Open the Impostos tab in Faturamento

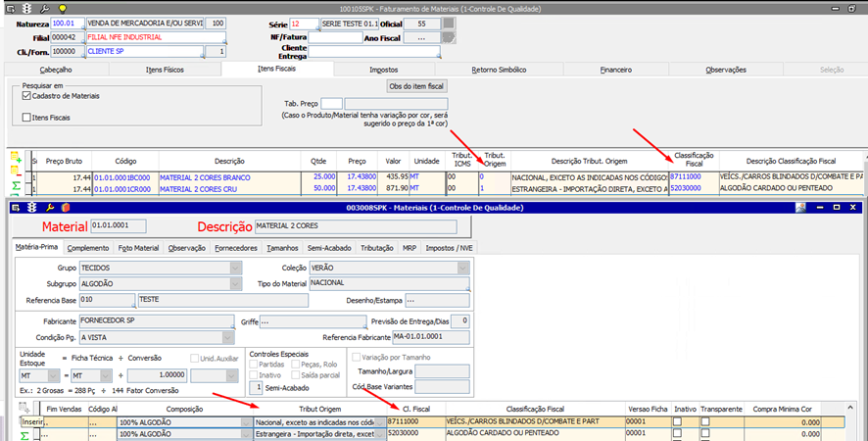384,70
